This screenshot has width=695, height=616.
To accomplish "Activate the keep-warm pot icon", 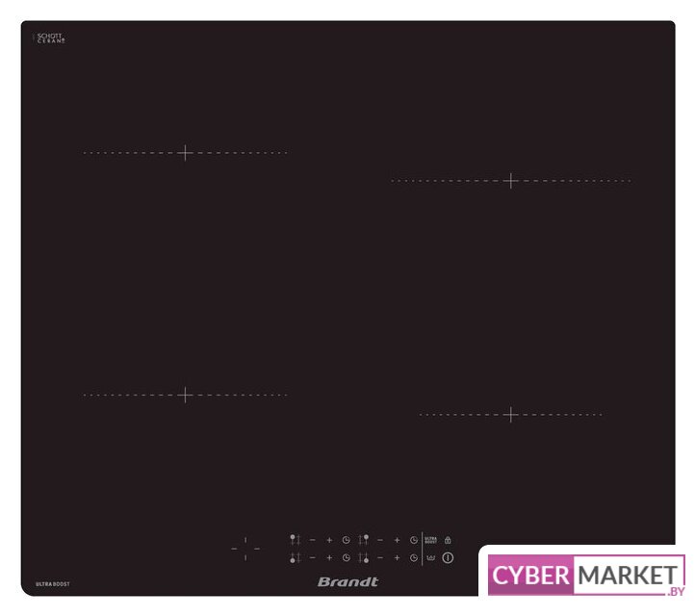I will point(431,558).
